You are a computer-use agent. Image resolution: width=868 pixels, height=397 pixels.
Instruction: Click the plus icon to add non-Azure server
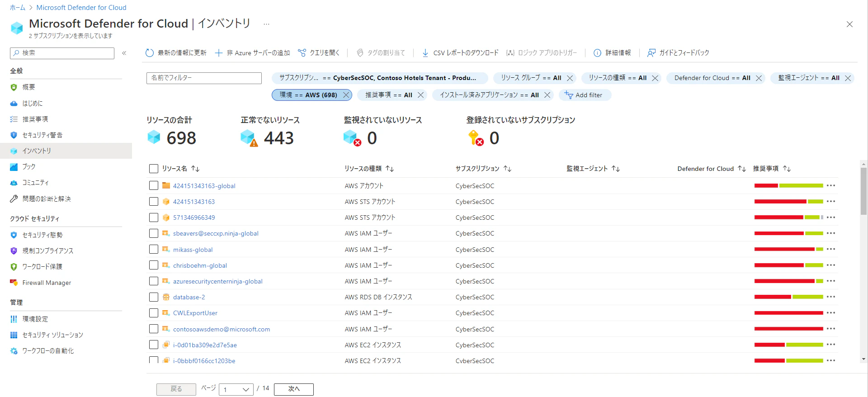(x=219, y=53)
